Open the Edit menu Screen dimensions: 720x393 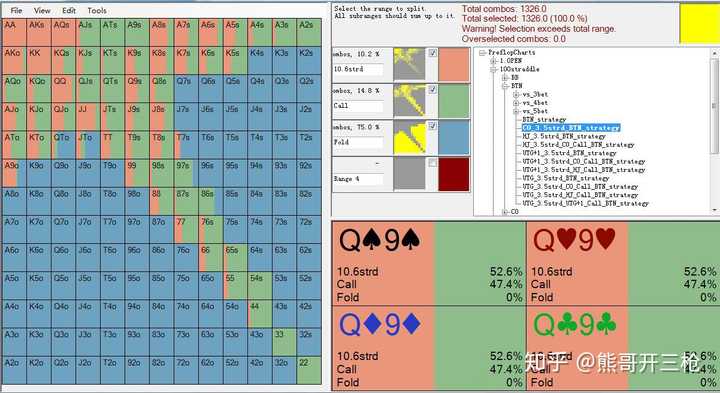[69, 10]
